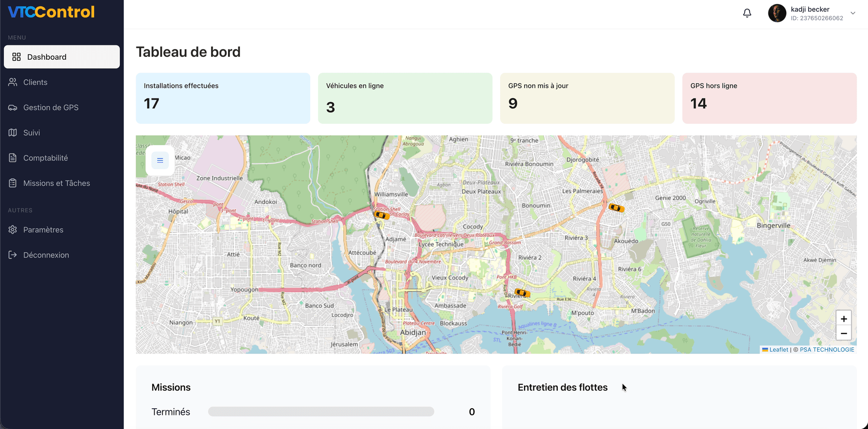Zoom in on the map
868x429 pixels.
pyautogui.click(x=843, y=319)
